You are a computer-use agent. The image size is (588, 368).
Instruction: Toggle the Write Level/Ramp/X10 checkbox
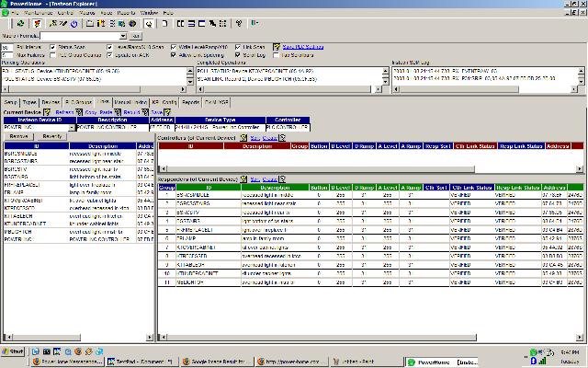point(174,47)
